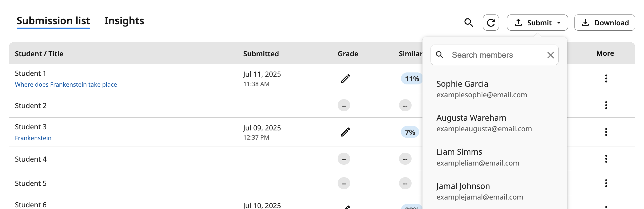Open the Submit dropdown arrow
Image resolution: width=644 pixels, height=209 pixels.
pyautogui.click(x=559, y=23)
